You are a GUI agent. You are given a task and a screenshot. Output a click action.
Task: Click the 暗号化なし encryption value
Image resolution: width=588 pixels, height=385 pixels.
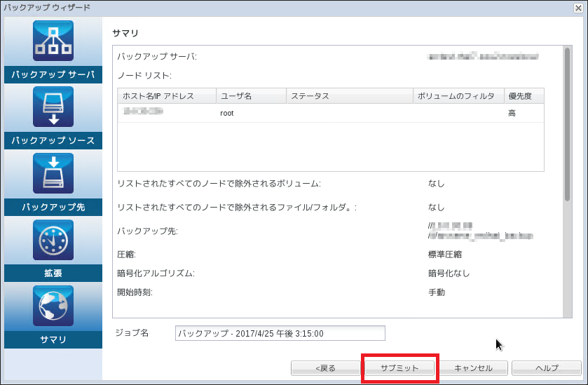point(449,273)
